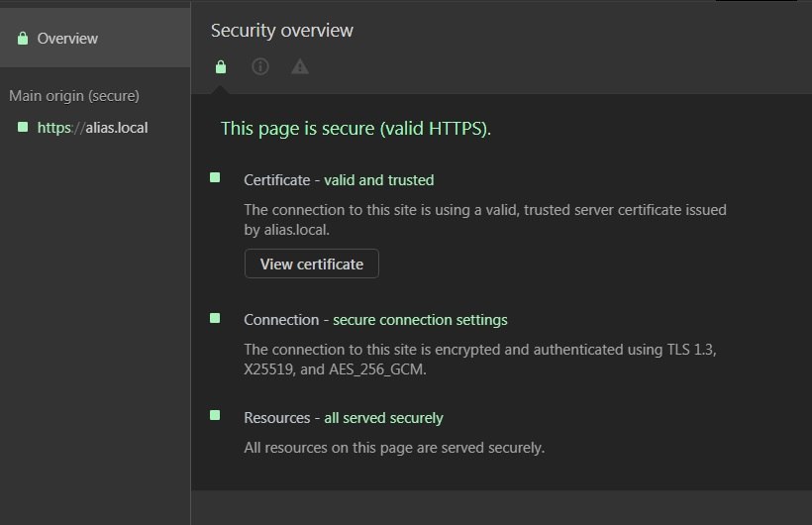Select the https://alias.local origin
The height and width of the screenshot is (525, 812).
click(x=92, y=128)
